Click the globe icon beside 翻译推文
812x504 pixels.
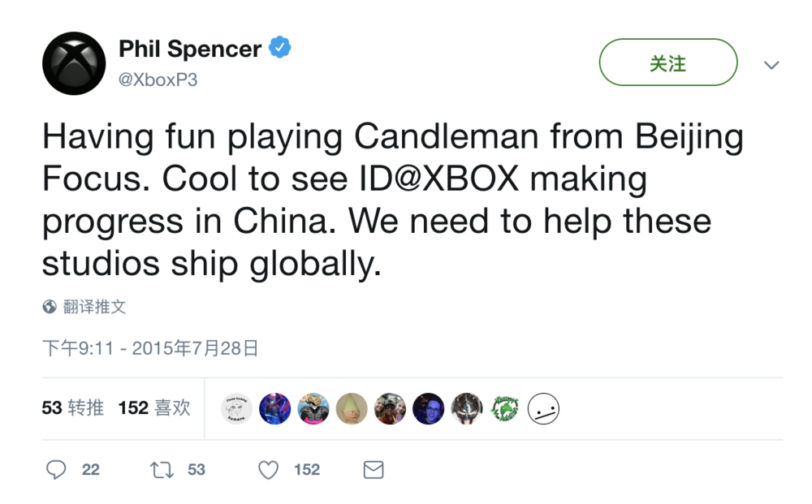pos(50,307)
